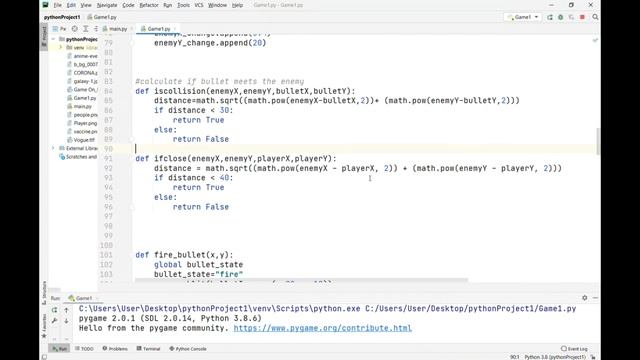The width and height of the screenshot is (640, 360).
Task: Open the Edit menu
Action: point(71,5)
